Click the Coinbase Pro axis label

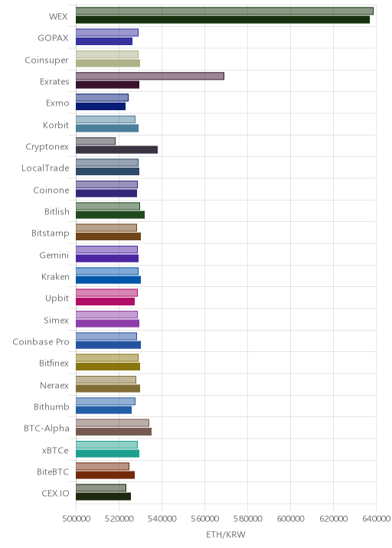pyautogui.click(x=41, y=342)
